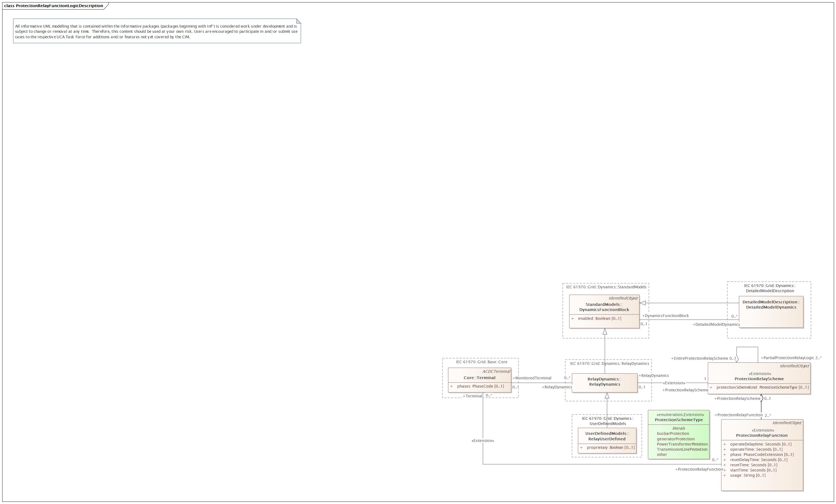The height and width of the screenshot is (504, 836).
Task: Select the RelayDynamics::RelayDynamics class box
Action: [604, 383]
